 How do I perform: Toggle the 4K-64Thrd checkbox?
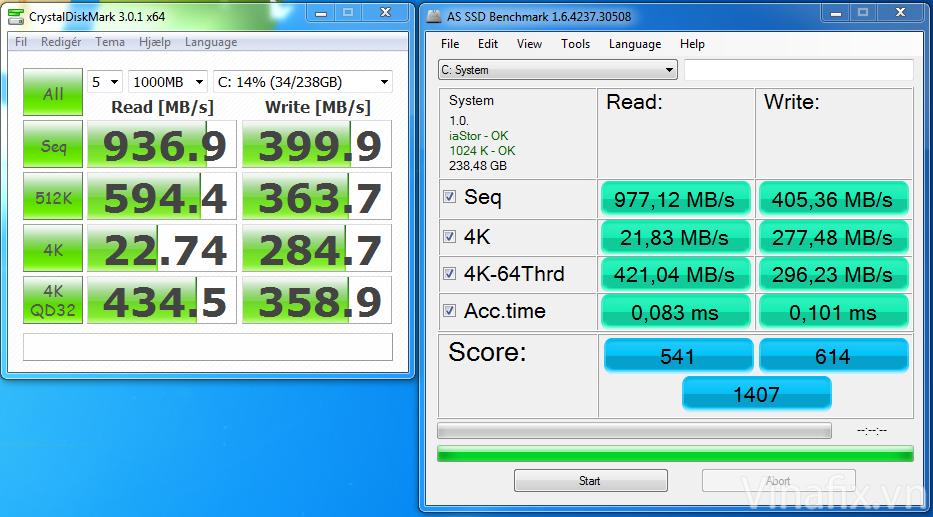pos(450,274)
